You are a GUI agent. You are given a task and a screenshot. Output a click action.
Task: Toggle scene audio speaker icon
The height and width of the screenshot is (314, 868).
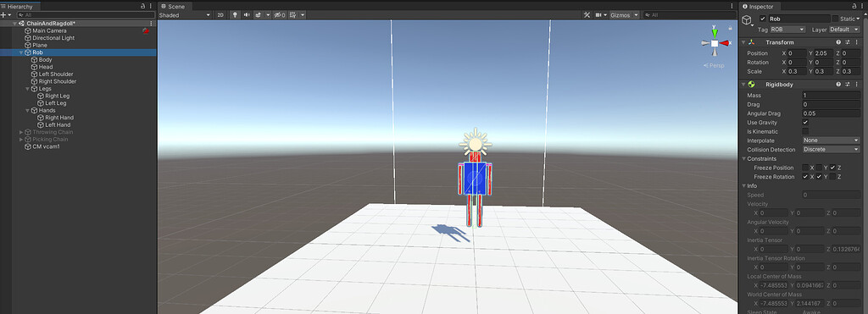247,15
